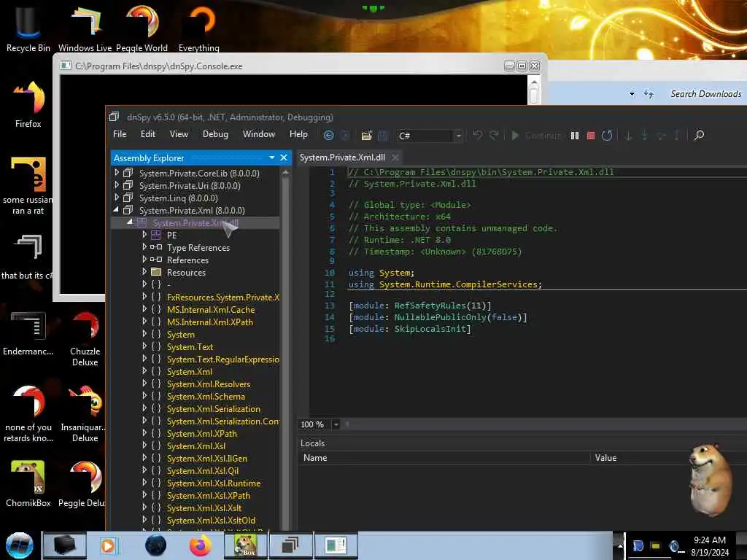Expand the Resources folder node

coord(144,271)
